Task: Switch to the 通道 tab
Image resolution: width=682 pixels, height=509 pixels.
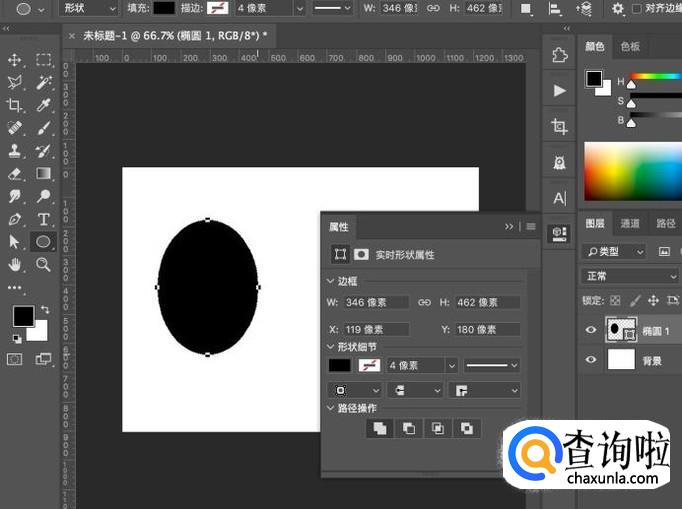Action: [630, 224]
